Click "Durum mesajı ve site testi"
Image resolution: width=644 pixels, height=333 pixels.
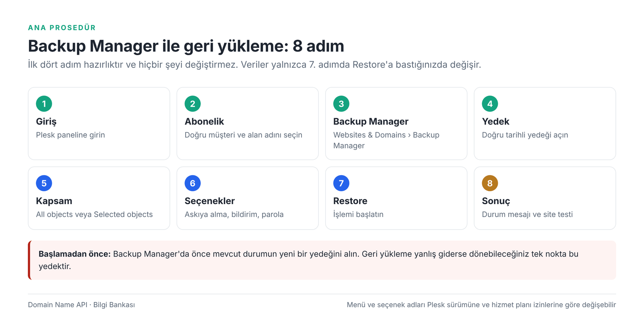[x=527, y=214]
